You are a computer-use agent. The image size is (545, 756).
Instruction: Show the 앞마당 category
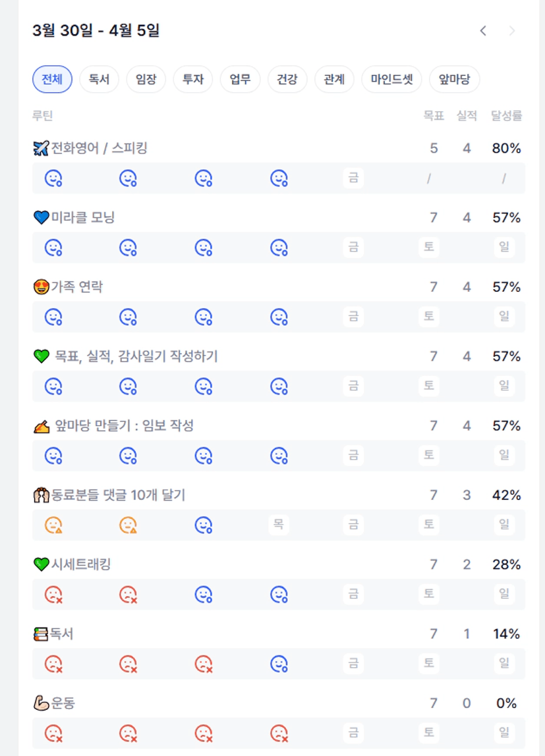point(454,80)
